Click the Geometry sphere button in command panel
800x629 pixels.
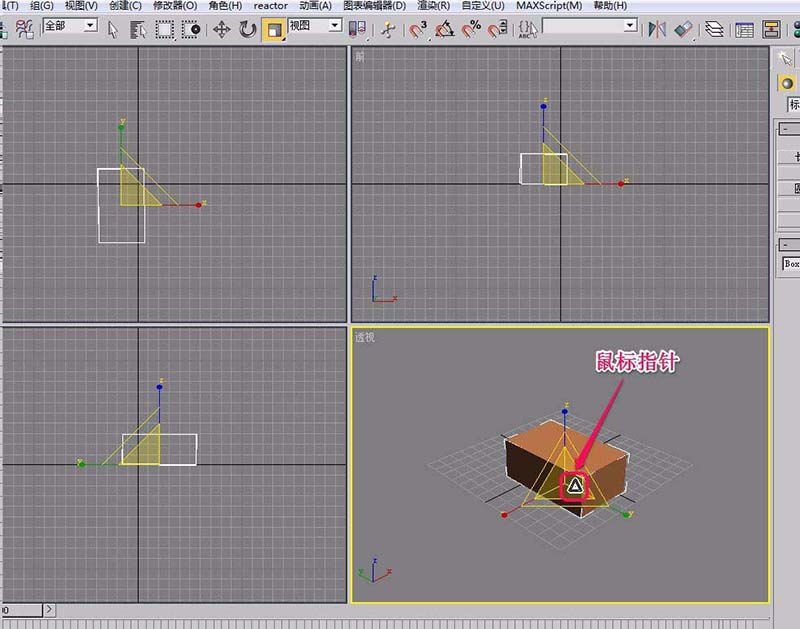tap(788, 82)
